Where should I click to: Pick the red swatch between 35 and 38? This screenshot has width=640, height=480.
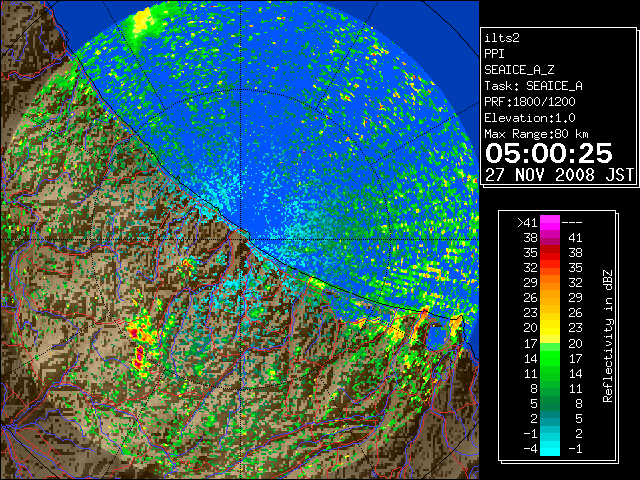tap(550, 253)
